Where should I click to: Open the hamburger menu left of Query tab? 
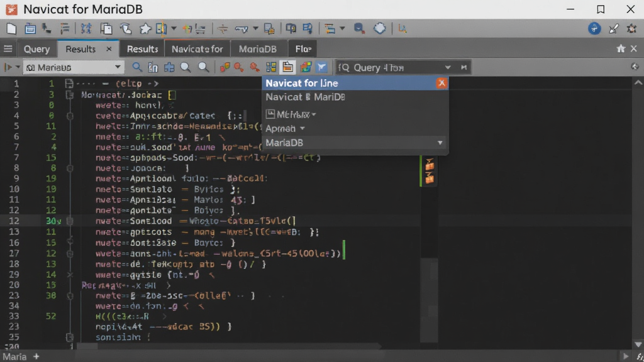coord(8,49)
